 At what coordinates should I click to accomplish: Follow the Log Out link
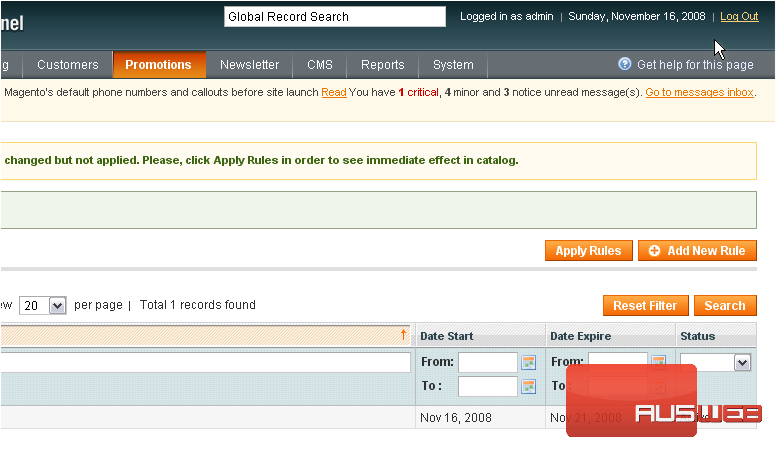739,17
